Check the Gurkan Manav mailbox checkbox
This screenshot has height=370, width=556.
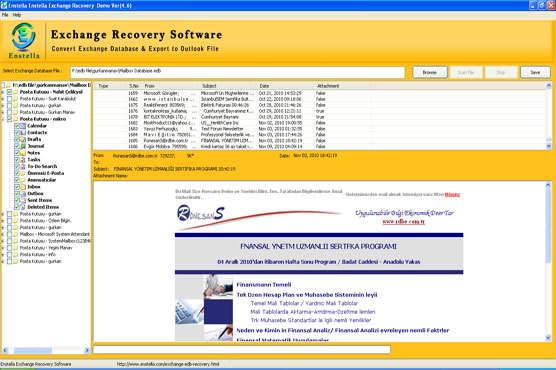pos(10,112)
